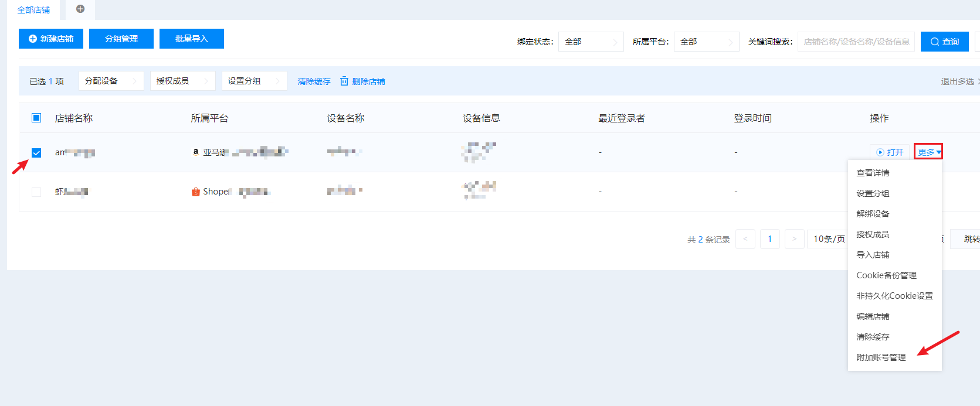Uncheck the first store row checkbox
This screenshot has width=980, height=406.
36,152
